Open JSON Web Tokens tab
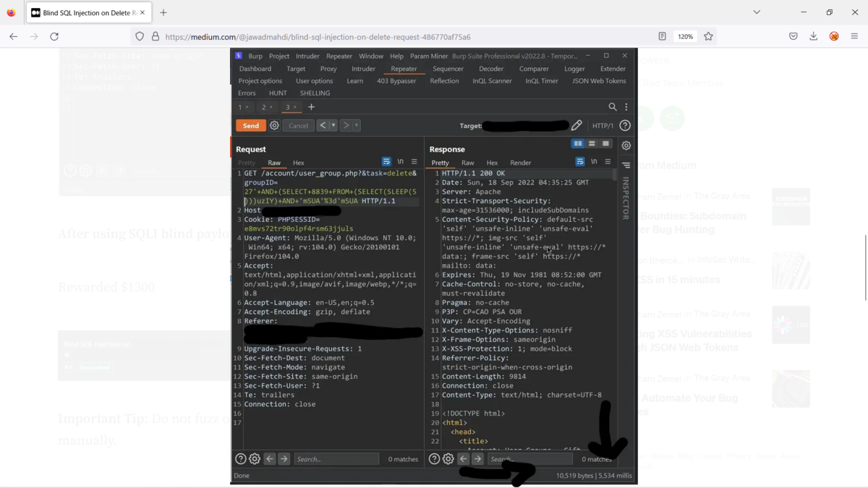 tap(599, 81)
